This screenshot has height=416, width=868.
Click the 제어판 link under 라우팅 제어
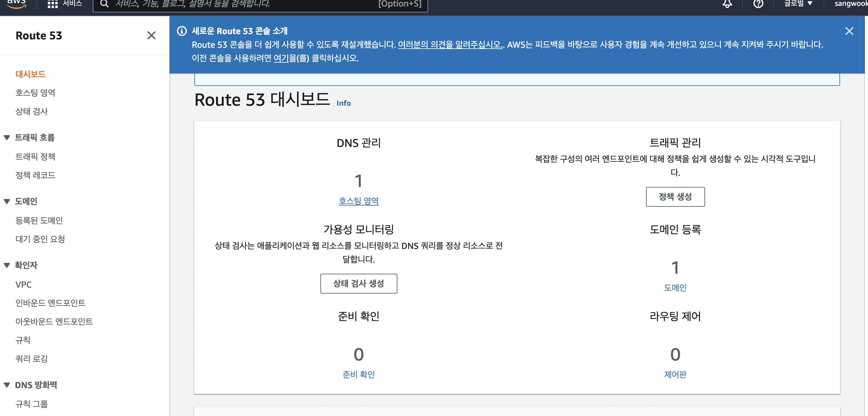pyautogui.click(x=675, y=374)
